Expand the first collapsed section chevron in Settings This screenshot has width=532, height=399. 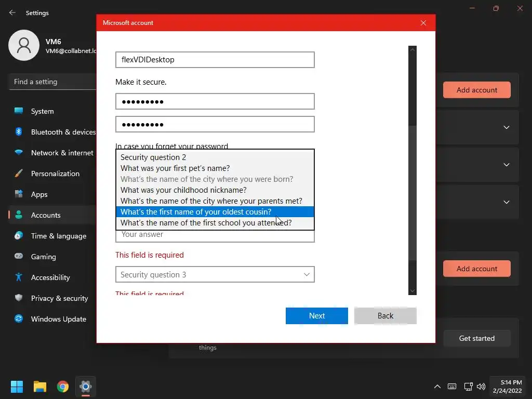(x=506, y=127)
